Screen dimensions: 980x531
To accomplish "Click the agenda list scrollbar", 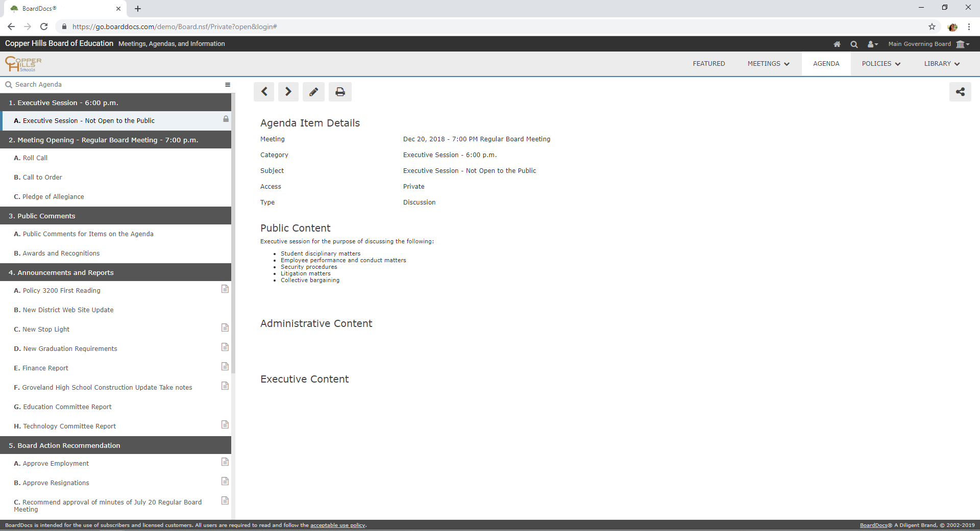I will click(x=233, y=232).
